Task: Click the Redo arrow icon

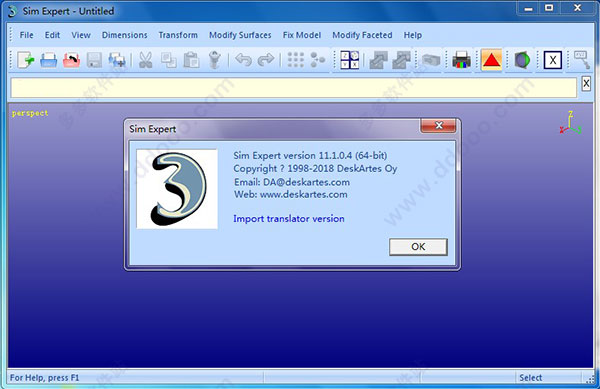Action: tap(266, 60)
